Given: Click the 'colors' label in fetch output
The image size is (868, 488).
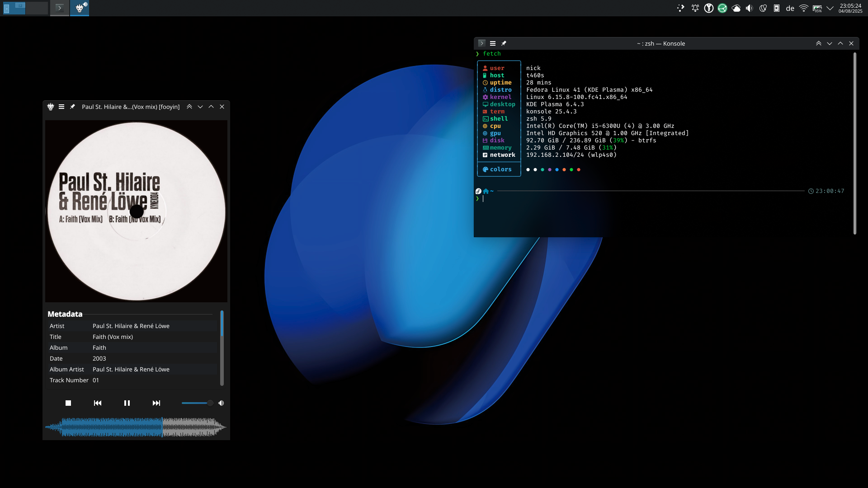Looking at the screenshot, I should point(501,169).
